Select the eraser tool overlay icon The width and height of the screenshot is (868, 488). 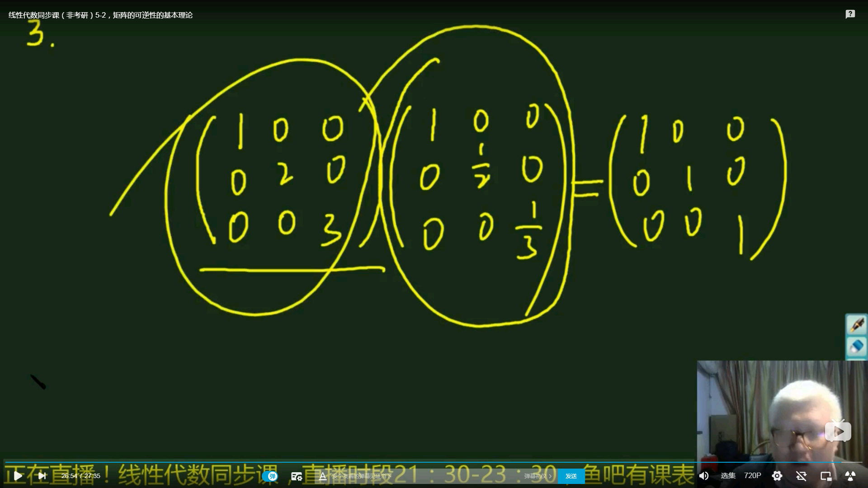(x=857, y=347)
